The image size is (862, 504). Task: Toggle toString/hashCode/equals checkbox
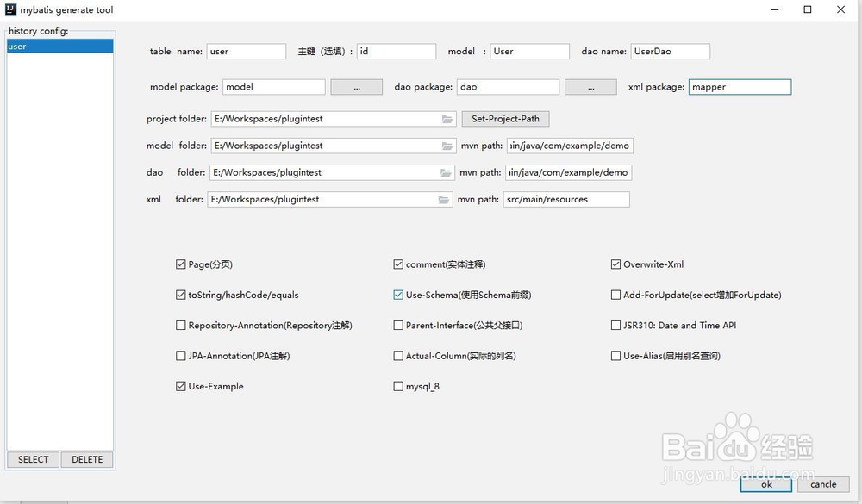click(180, 296)
